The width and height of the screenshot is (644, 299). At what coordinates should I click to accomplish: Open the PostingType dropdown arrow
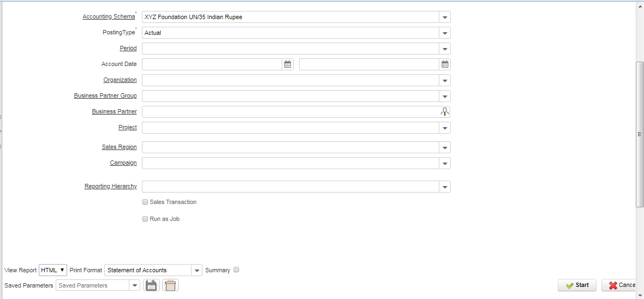445,33
